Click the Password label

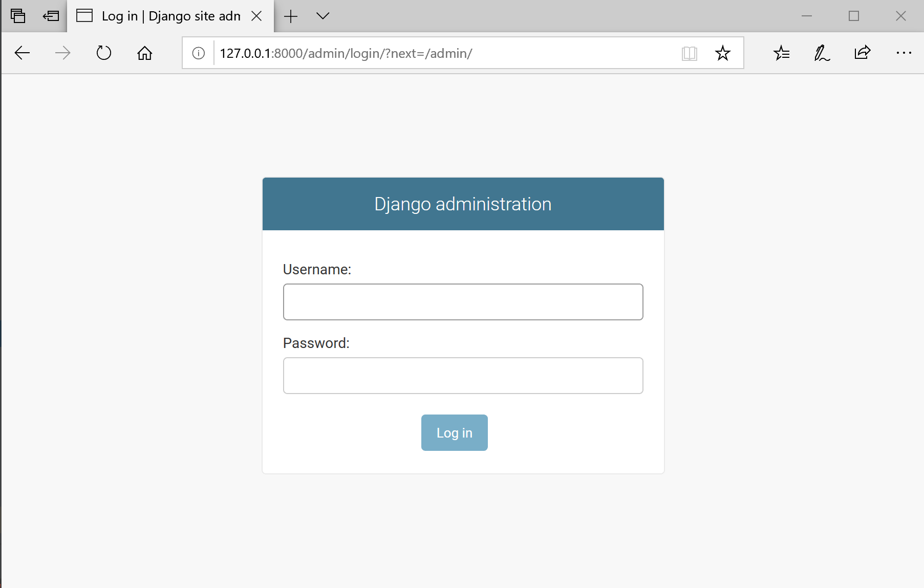[x=316, y=343]
